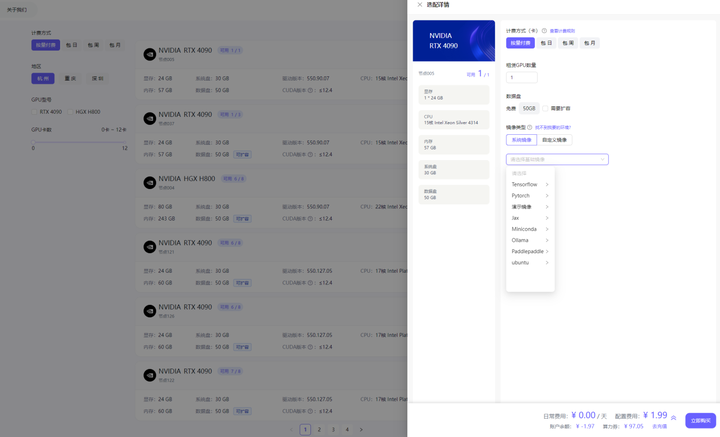Expand Paddlepaddle image submenu
Screen dimensions: 720x437
pyautogui.click(x=530, y=252)
